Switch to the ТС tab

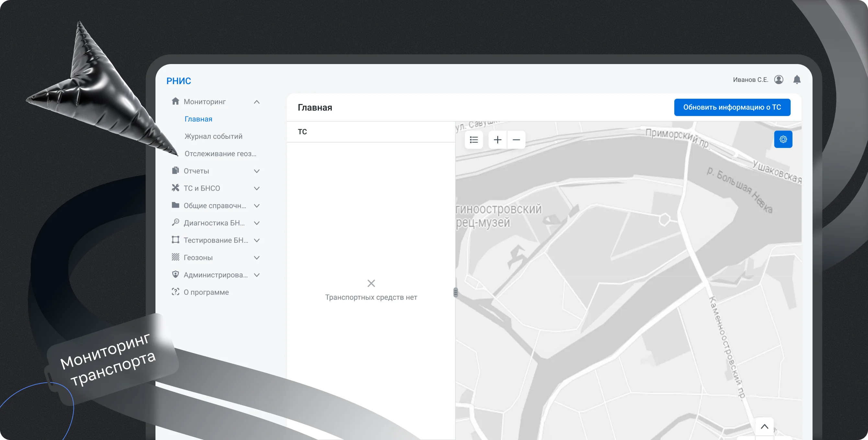(x=302, y=132)
